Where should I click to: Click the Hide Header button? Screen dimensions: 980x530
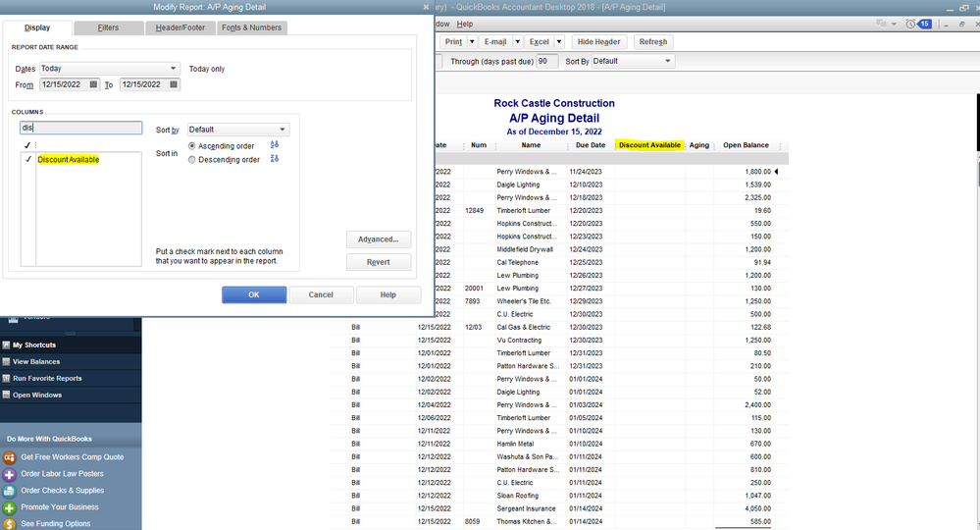click(598, 42)
